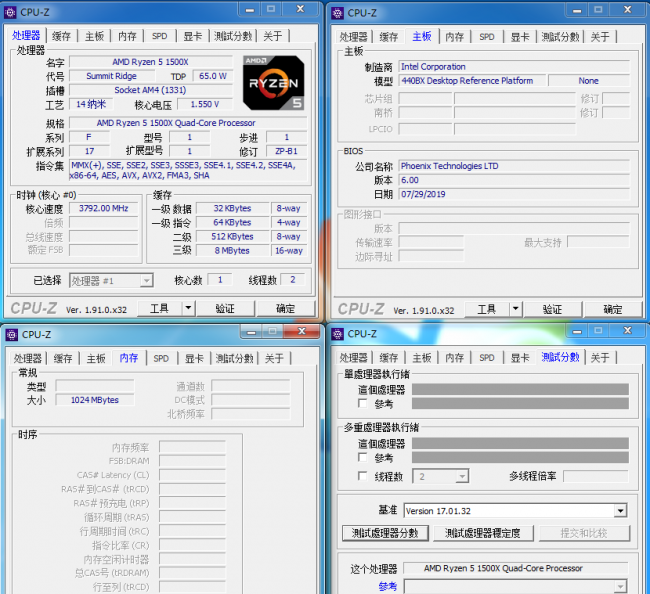Screen dimensions: 650x594
Task: Click the 二级 cache value 512 KBytes
Action: [232, 236]
